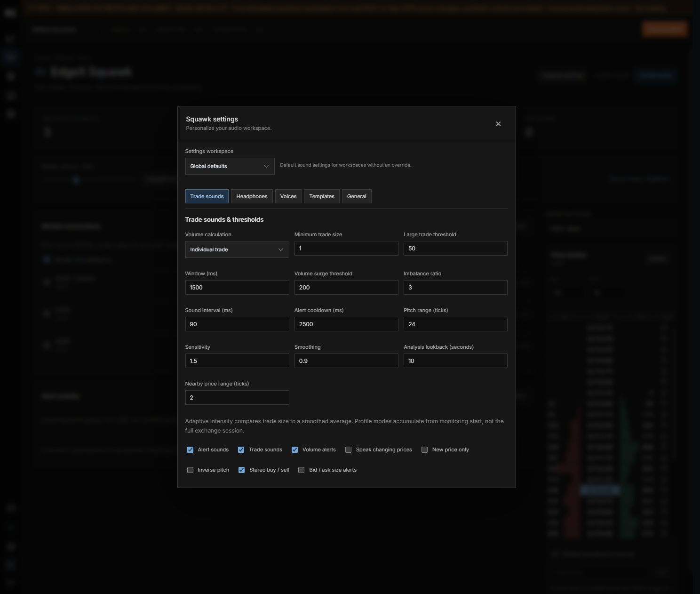This screenshot has height=594, width=700.
Task: Click the Analysis lookback (seconds) field
Action: coord(455,361)
